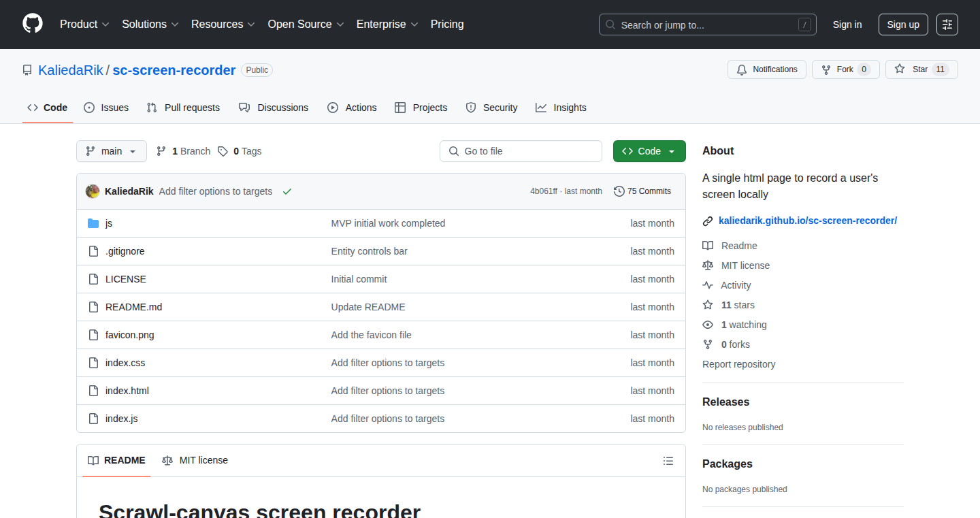Switch to the Pull requests tab
This screenshot has height=518, width=980.
pyautogui.click(x=183, y=108)
